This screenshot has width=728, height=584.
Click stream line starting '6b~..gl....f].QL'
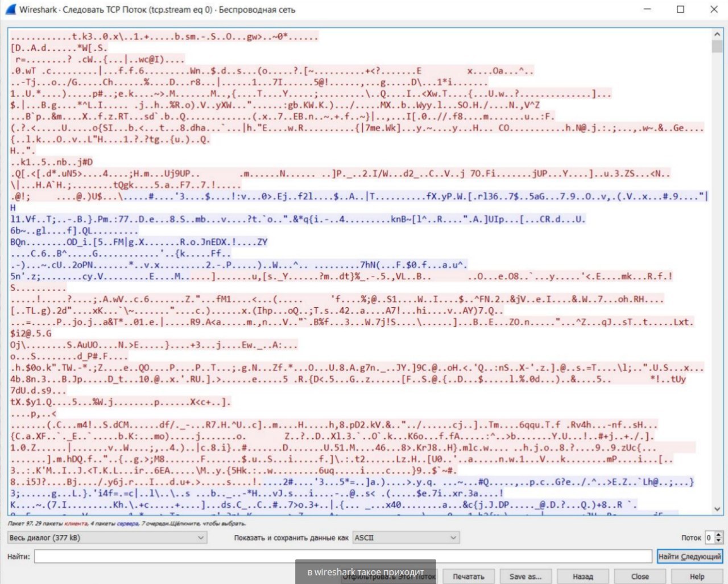73,231
